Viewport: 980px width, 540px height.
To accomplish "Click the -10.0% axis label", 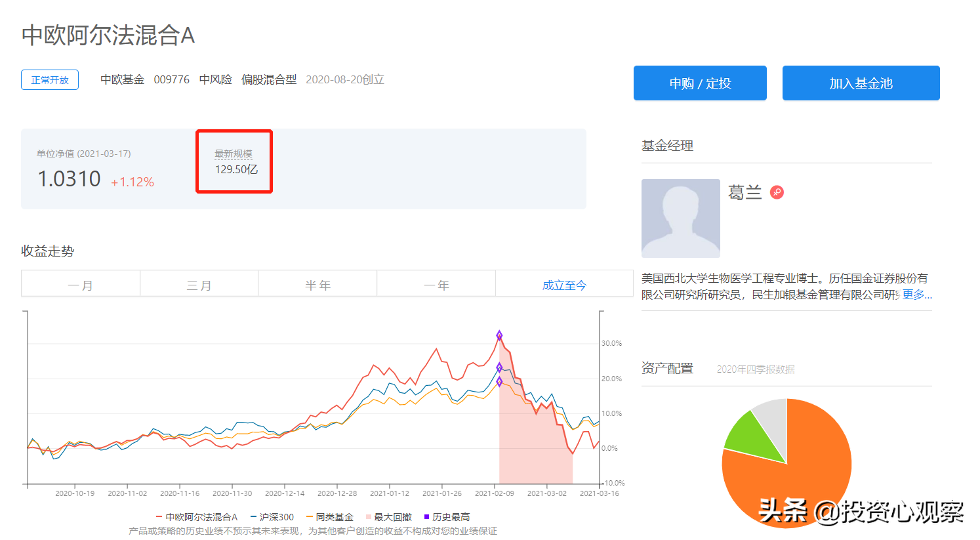I will 613,483.
